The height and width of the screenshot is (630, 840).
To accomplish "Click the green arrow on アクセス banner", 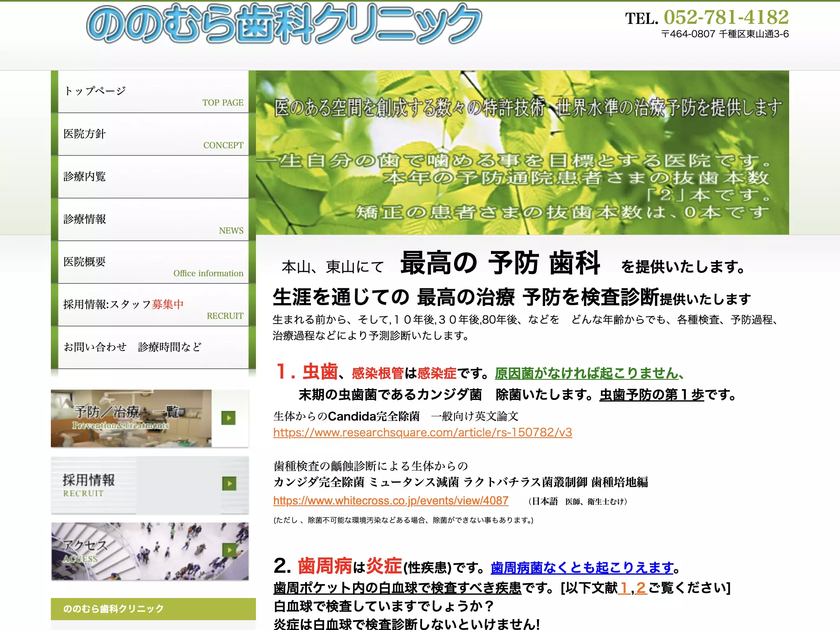I will [229, 550].
